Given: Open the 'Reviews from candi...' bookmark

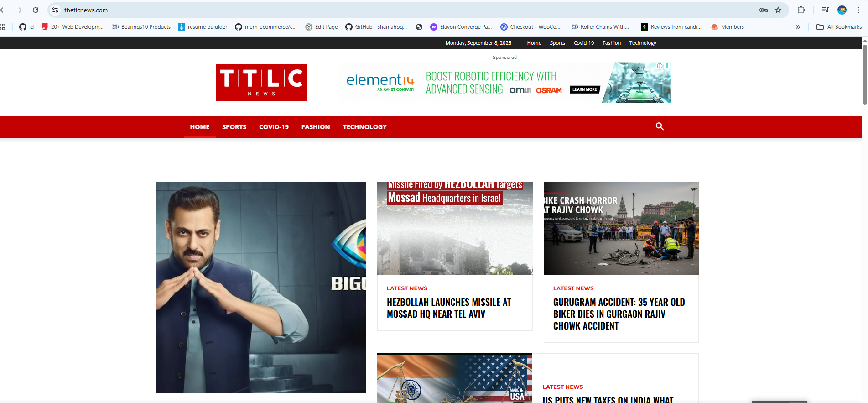Looking at the screenshot, I should 671,27.
